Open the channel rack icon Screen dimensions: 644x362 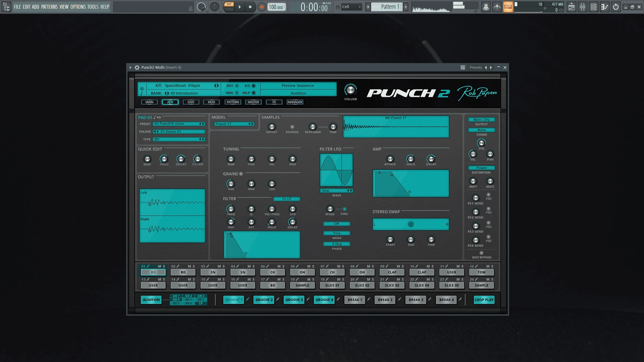[594, 7]
